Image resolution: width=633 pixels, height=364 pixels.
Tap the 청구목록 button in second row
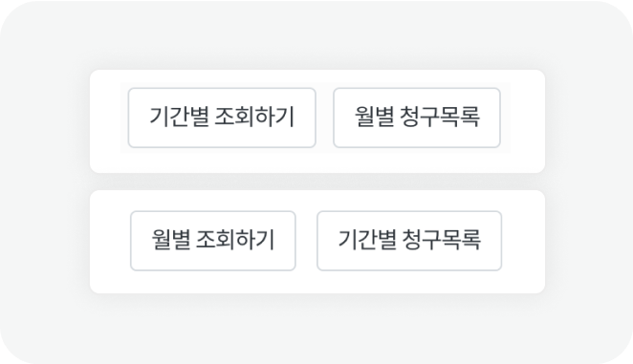pos(409,241)
